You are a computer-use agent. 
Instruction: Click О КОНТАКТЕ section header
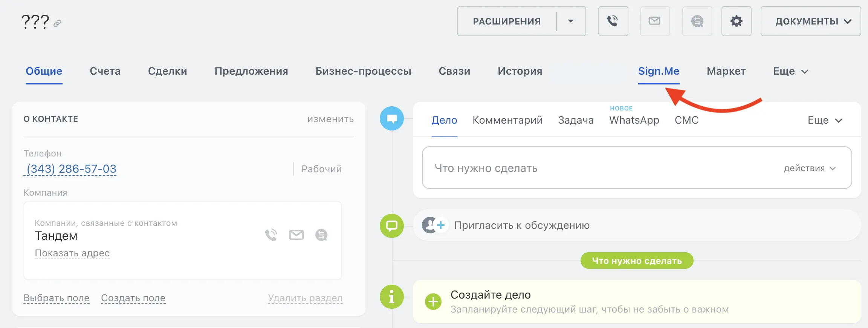pyautogui.click(x=51, y=119)
